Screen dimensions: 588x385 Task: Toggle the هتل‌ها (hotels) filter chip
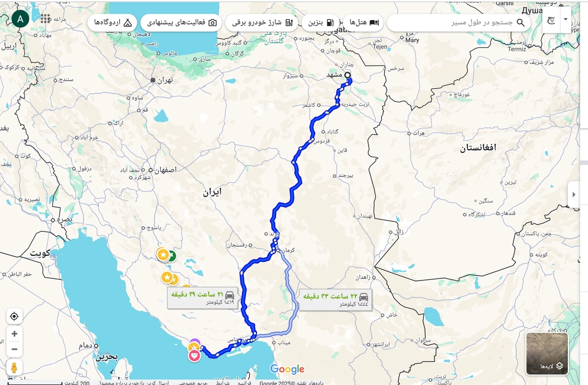point(364,22)
